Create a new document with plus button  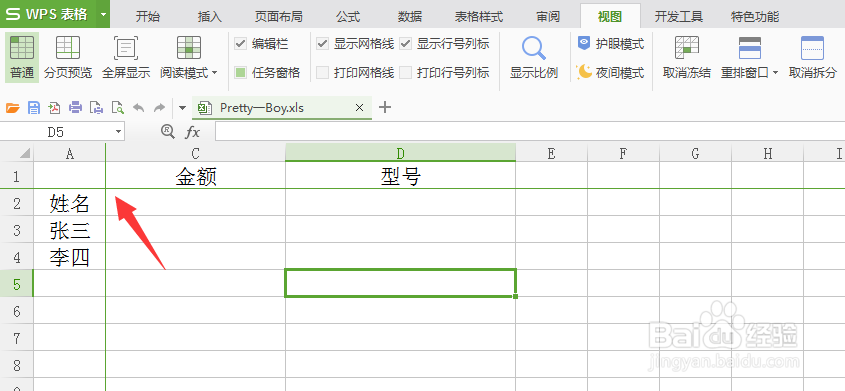tap(384, 107)
